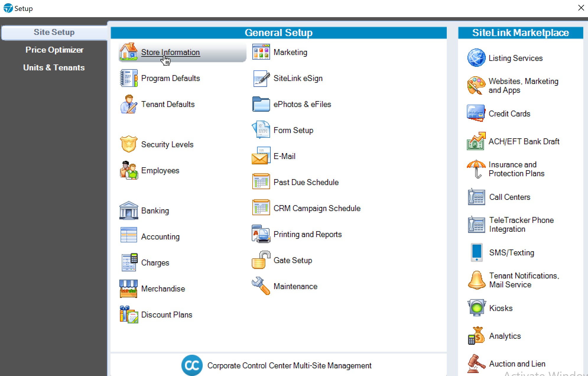Open the Credit Cards label
Image resolution: width=588 pixels, height=376 pixels.
(x=509, y=114)
